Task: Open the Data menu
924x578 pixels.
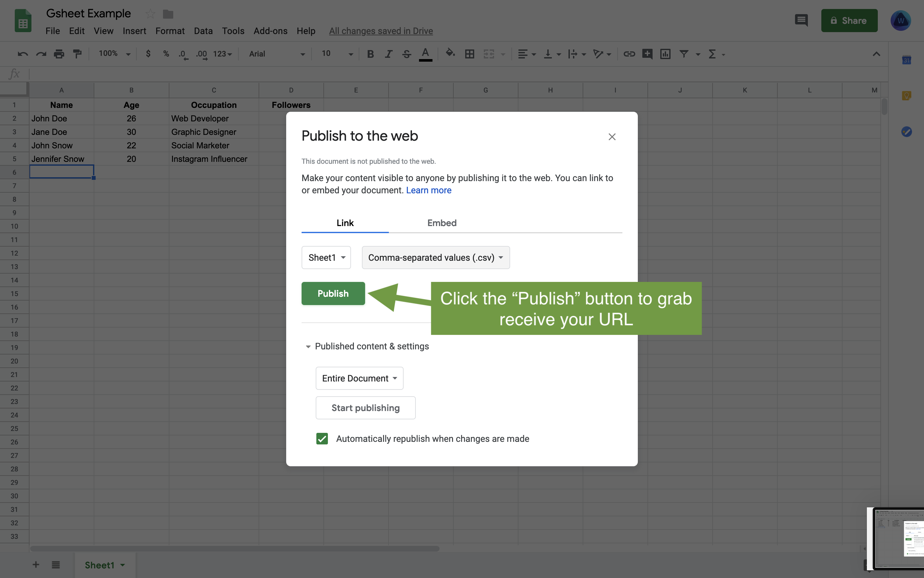Action: click(203, 31)
